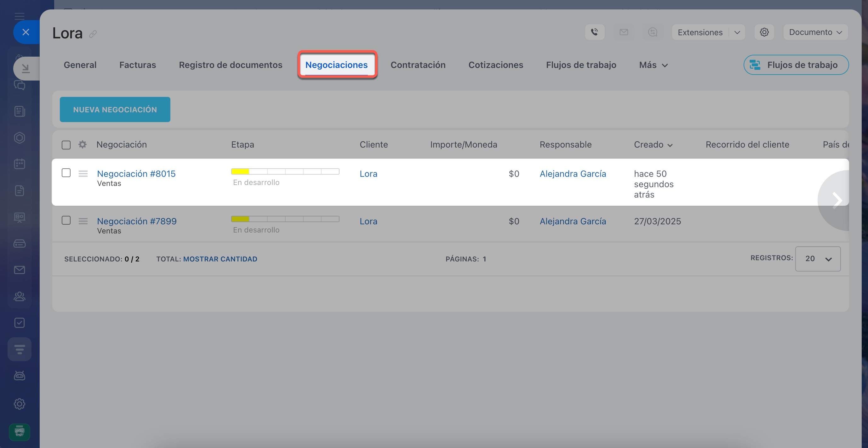The width and height of the screenshot is (868, 448).
Task: Open news feed icon in left sidebar
Action: tap(20, 111)
